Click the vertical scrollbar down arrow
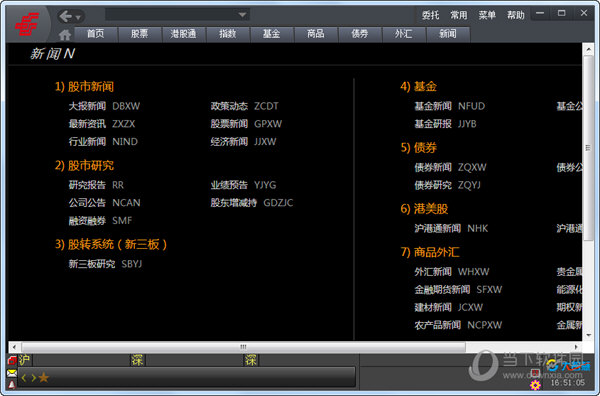This screenshot has width=600, height=396. pos(588,336)
